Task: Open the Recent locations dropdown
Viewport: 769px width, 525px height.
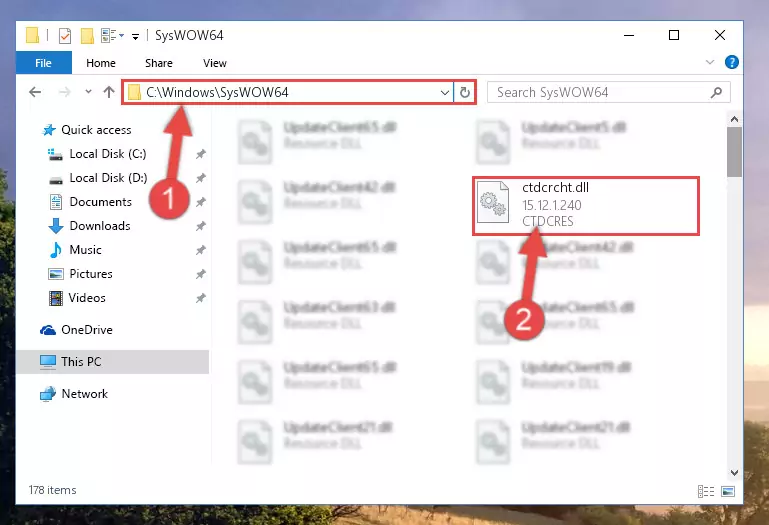Action: (88, 91)
